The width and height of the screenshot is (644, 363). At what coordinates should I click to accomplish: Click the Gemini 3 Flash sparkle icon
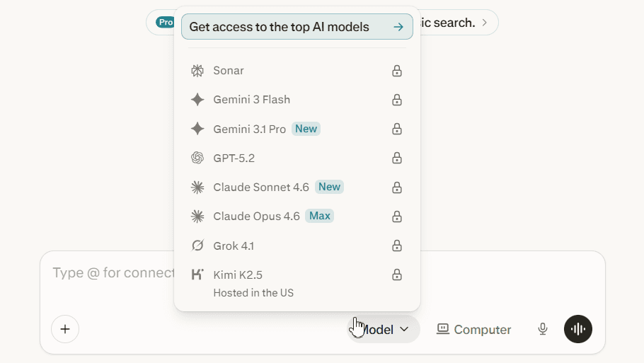click(197, 100)
